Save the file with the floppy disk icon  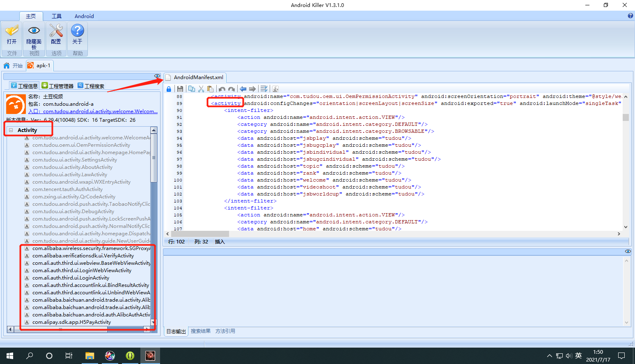[x=180, y=89]
